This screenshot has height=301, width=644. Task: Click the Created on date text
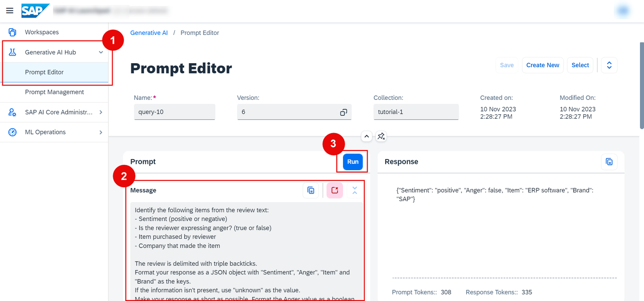click(x=498, y=113)
